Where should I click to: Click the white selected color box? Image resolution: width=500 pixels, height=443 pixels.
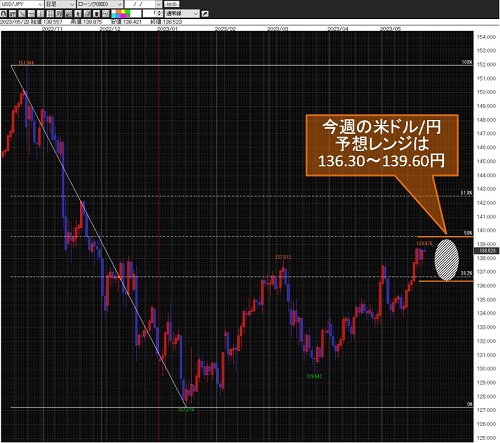136,14
